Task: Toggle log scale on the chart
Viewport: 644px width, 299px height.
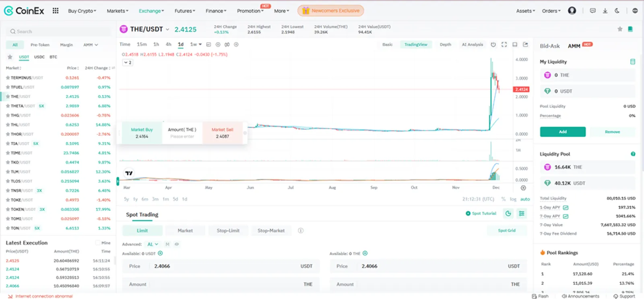Action: [x=513, y=199]
